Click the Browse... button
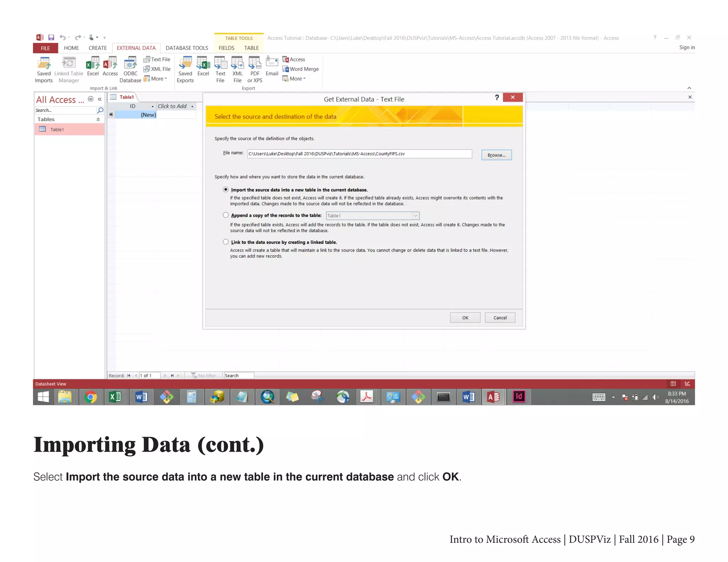 496,155
